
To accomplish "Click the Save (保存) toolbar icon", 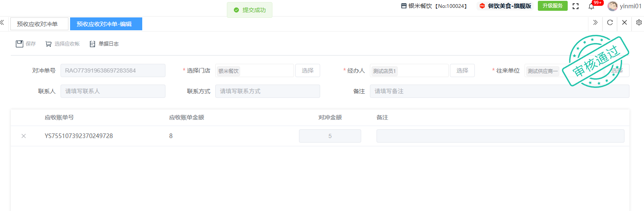I will [x=19, y=44].
